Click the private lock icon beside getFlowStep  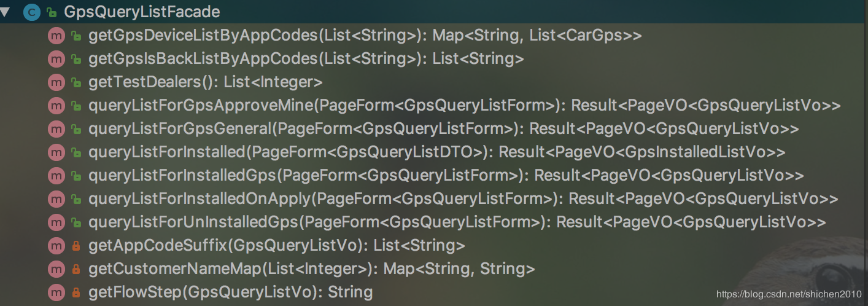pyautogui.click(x=76, y=293)
